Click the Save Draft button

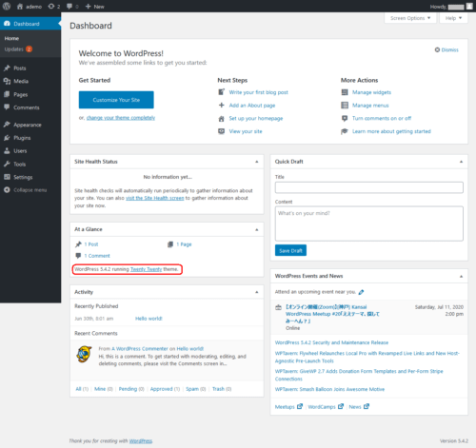[x=290, y=250]
